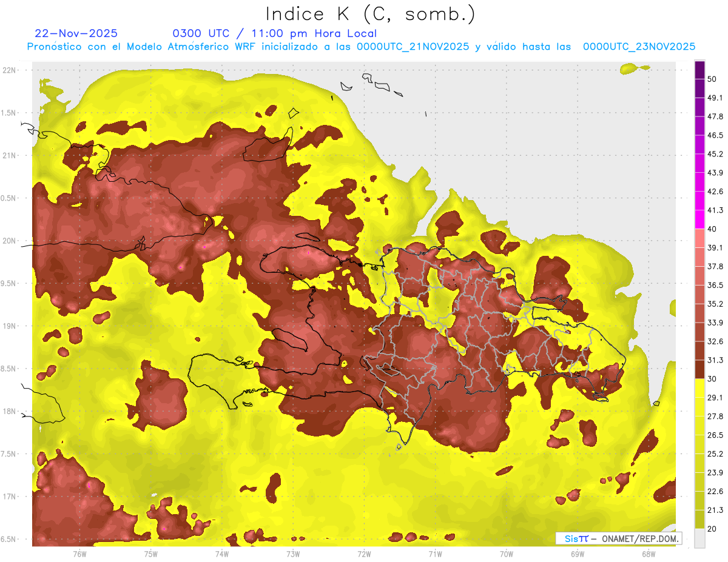Click the salmon swatch between 39.1 and 40
This screenshot has height=562, width=728.
699,238
